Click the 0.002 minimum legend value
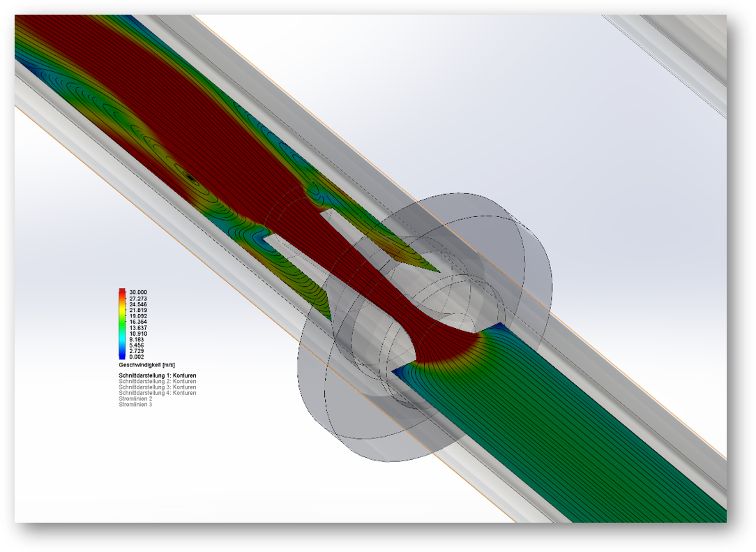Image resolution: width=756 pixels, height=552 pixels. 137,357
